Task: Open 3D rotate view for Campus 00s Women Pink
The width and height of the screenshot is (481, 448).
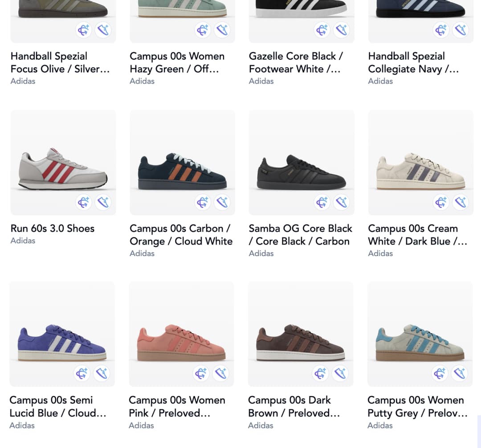Action: [x=201, y=373]
